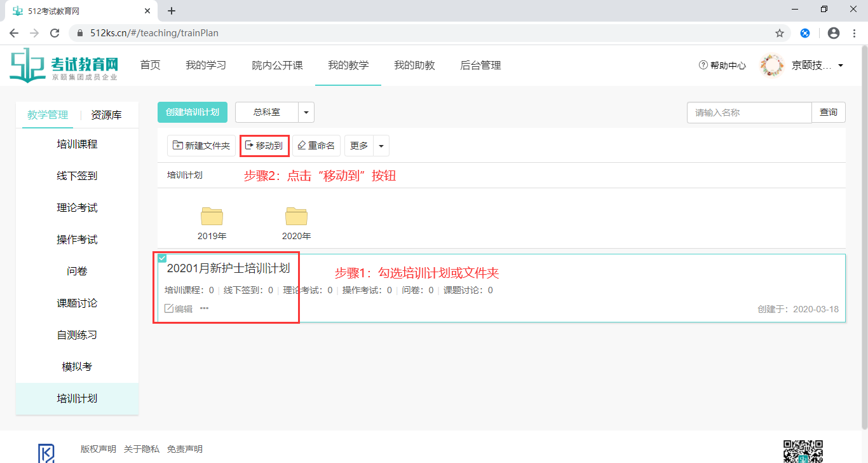Click the 更多 button

[x=359, y=146]
